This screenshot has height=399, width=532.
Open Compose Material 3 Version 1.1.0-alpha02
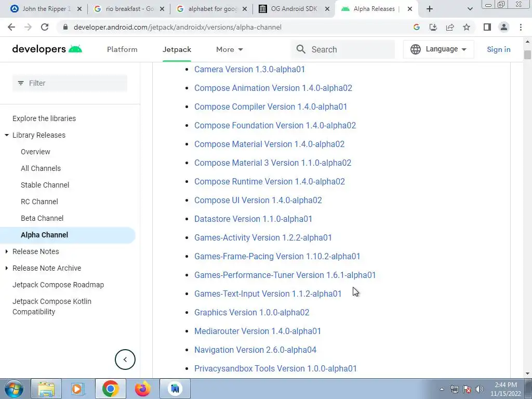(x=273, y=163)
